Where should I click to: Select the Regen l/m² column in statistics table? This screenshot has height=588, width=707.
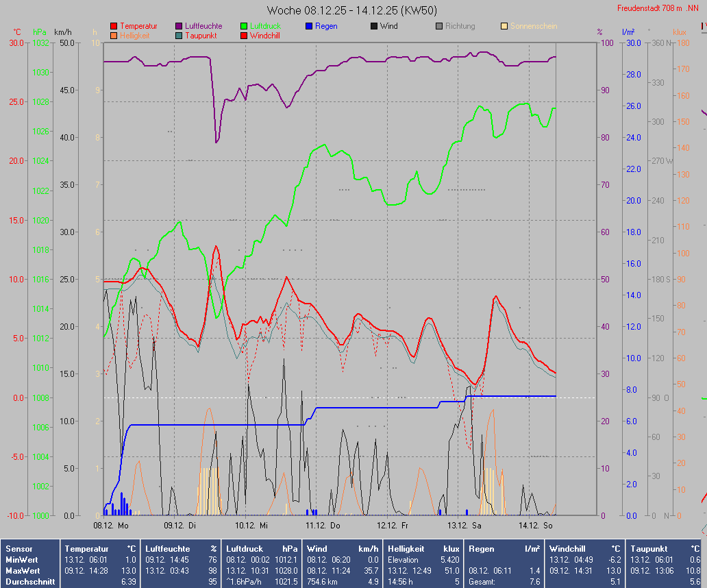click(x=505, y=549)
